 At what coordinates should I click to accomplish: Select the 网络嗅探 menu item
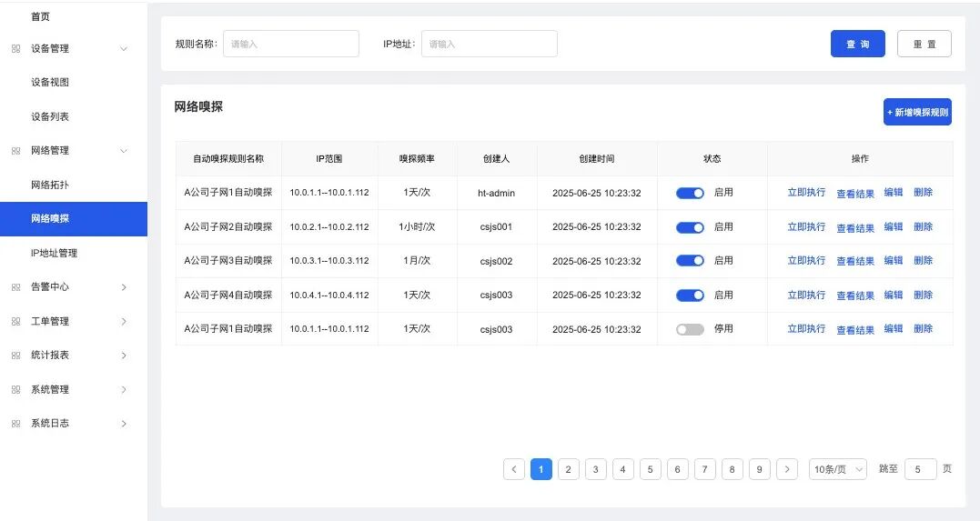click(x=74, y=218)
